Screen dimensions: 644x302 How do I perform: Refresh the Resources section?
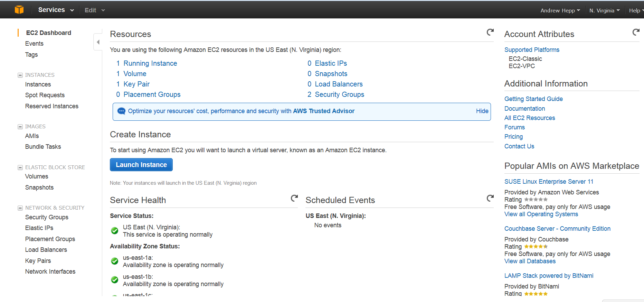coord(490,32)
